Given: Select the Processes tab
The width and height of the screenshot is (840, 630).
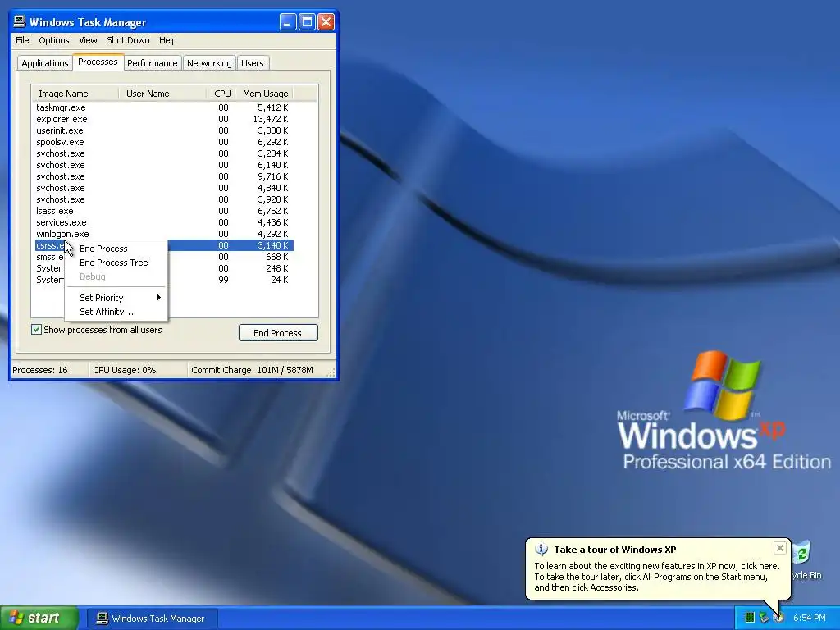Looking at the screenshot, I should 98,62.
